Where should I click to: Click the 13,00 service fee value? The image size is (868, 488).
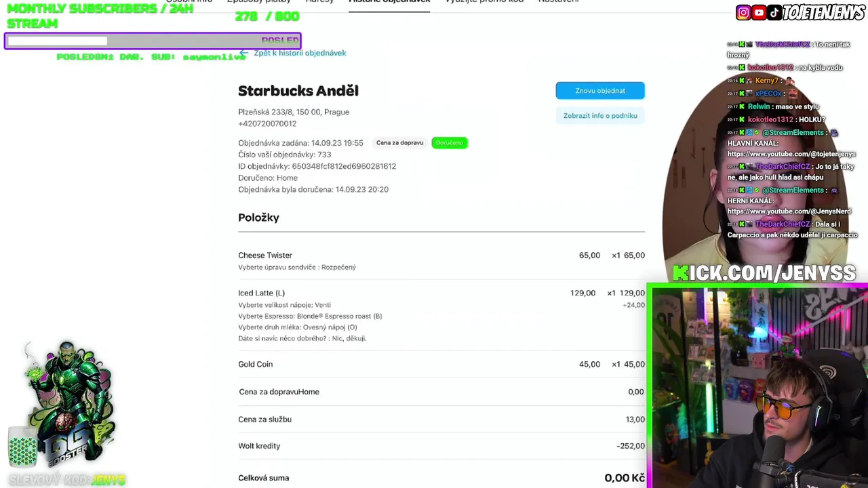coord(635,420)
